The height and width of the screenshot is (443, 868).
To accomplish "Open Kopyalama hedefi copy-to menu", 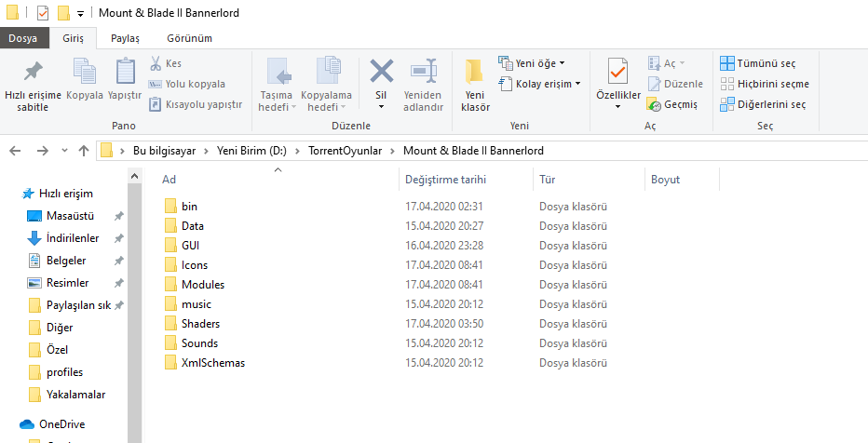I will [x=326, y=86].
